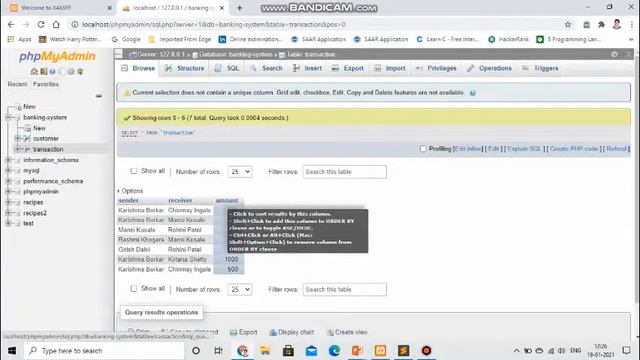The height and width of the screenshot is (360, 640).
Task: Check the top Show all checkbox
Action: pyautogui.click(x=133, y=171)
